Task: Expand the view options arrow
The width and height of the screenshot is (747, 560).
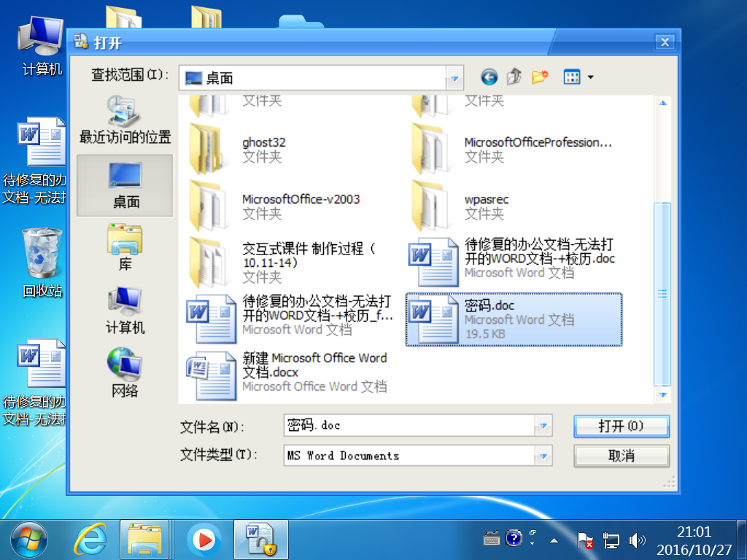Action: tap(590, 77)
